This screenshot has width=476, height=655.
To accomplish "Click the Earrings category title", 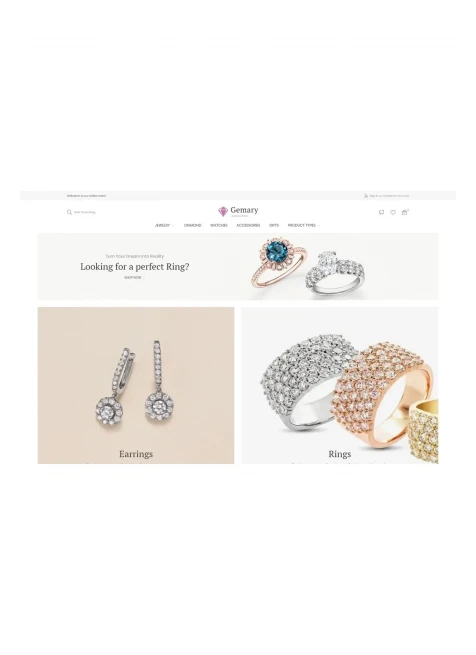I will (x=136, y=454).
